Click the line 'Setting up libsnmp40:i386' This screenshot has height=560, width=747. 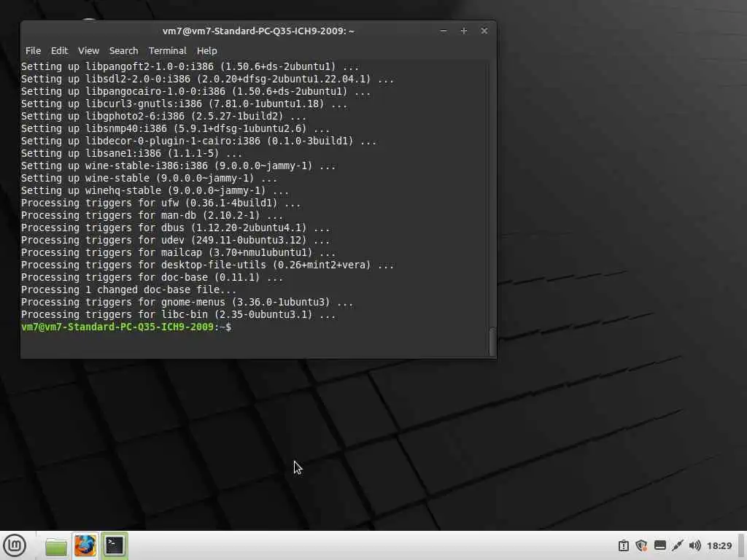point(175,128)
